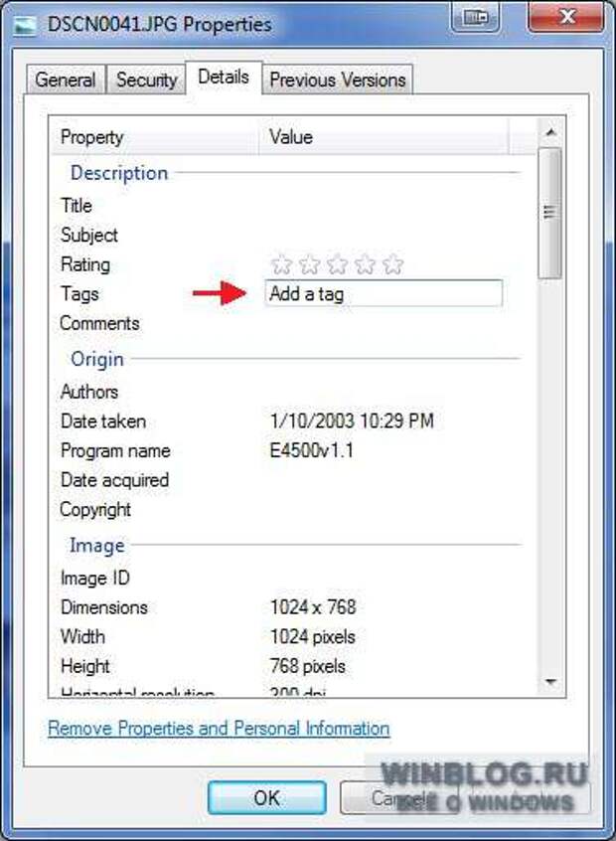Click the 'Add a tag' field
The height and width of the screenshot is (841, 616).
pyautogui.click(x=385, y=293)
